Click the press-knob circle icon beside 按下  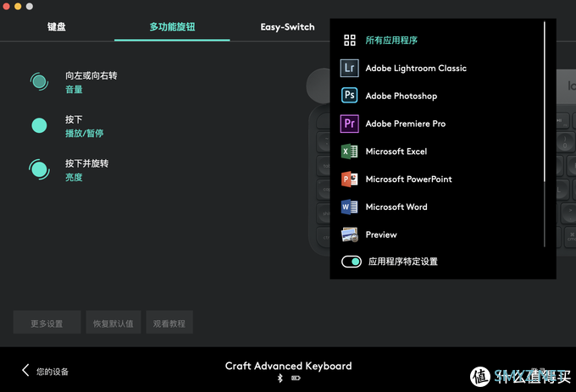coord(39,125)
